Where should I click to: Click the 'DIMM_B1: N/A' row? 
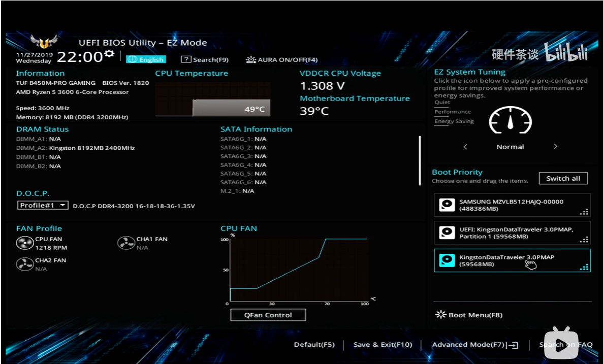coord(39,157)
